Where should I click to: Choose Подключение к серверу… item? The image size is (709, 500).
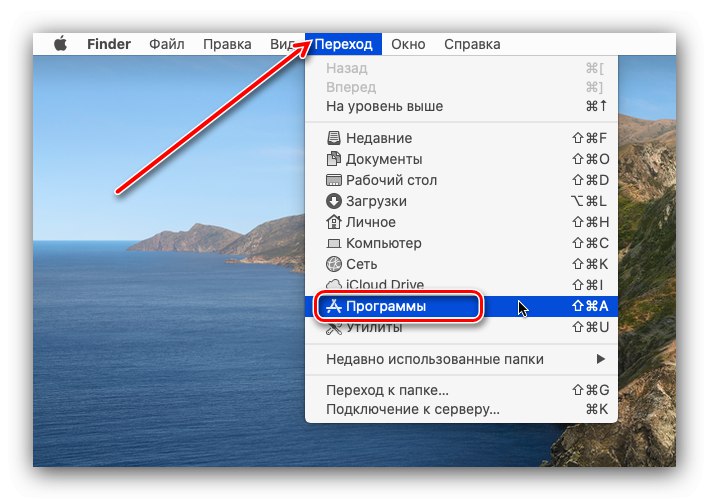click(x=461, y=409)
